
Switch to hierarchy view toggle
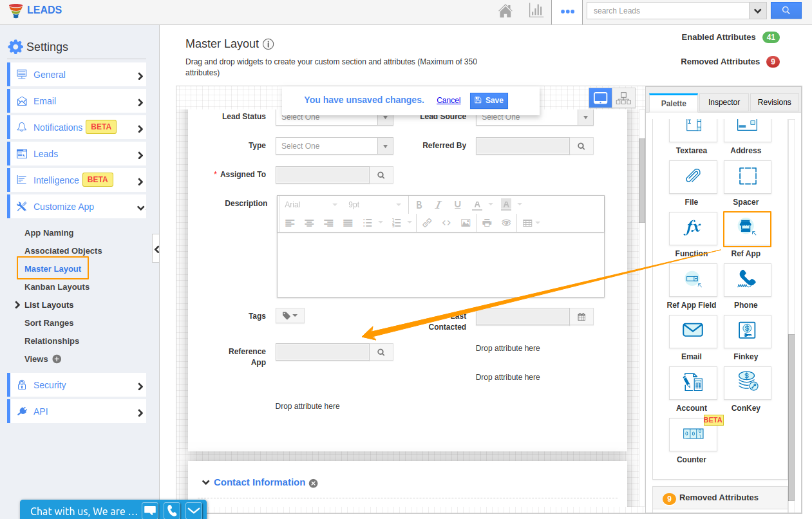pyautogui.click(x=623, y=98)
